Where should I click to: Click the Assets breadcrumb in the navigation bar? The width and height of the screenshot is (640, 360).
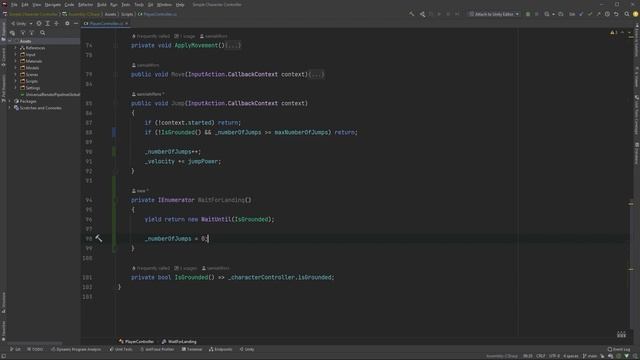point(110,14)
